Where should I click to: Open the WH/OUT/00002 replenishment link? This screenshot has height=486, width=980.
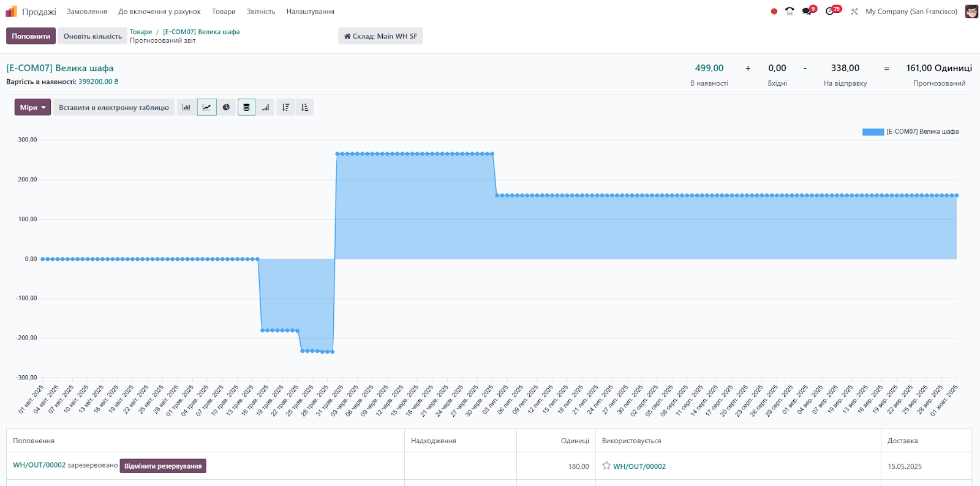pyautogui.click(x=39, y=465)
